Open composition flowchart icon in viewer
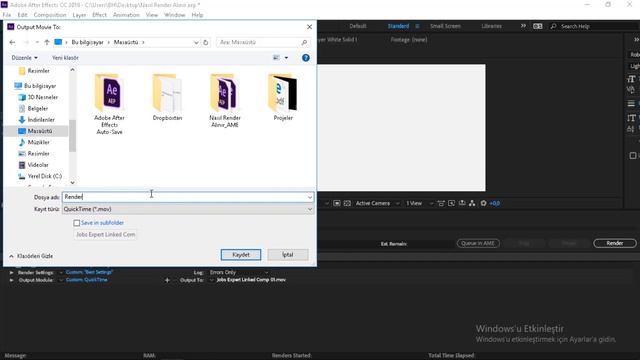 [472, 203]
